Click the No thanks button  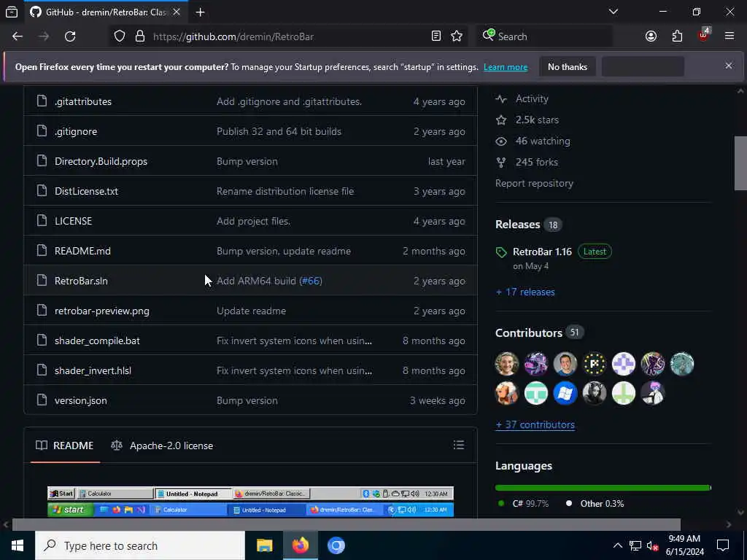pyautogui.click(x=568, y=67)
